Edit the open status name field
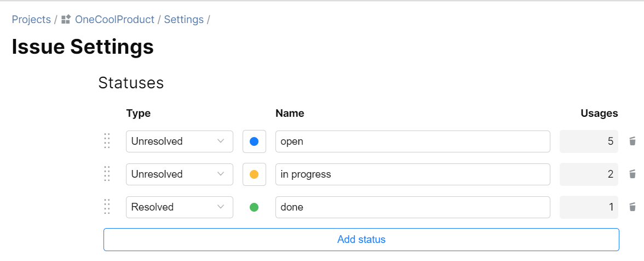This screenshot has width=644, height=261. pos(412,141)
